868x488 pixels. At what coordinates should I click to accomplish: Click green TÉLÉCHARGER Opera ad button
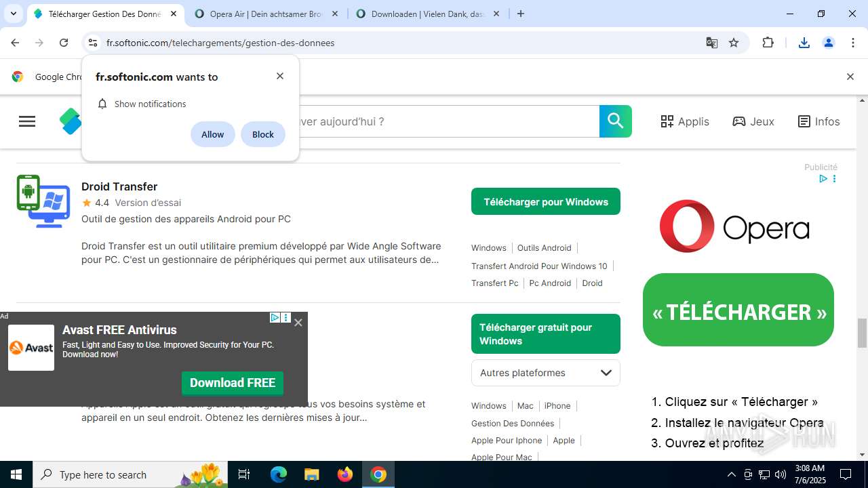coord(738,310)
